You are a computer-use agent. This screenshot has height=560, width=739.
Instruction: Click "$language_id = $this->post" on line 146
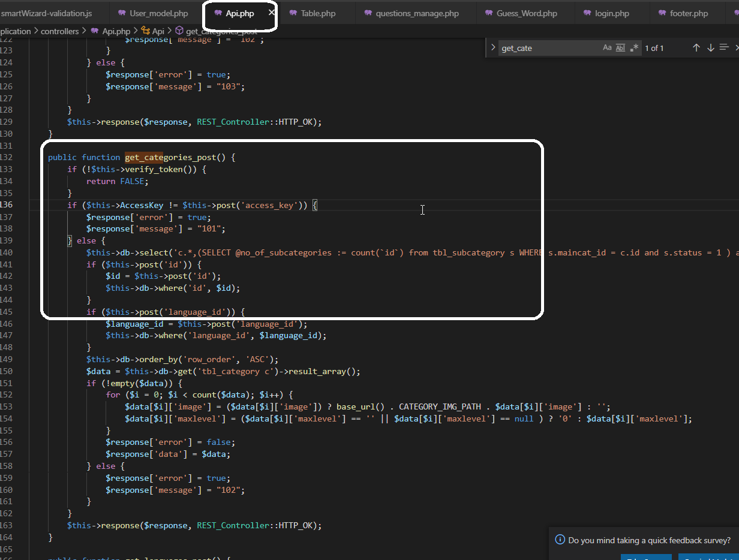coord(167,324)
